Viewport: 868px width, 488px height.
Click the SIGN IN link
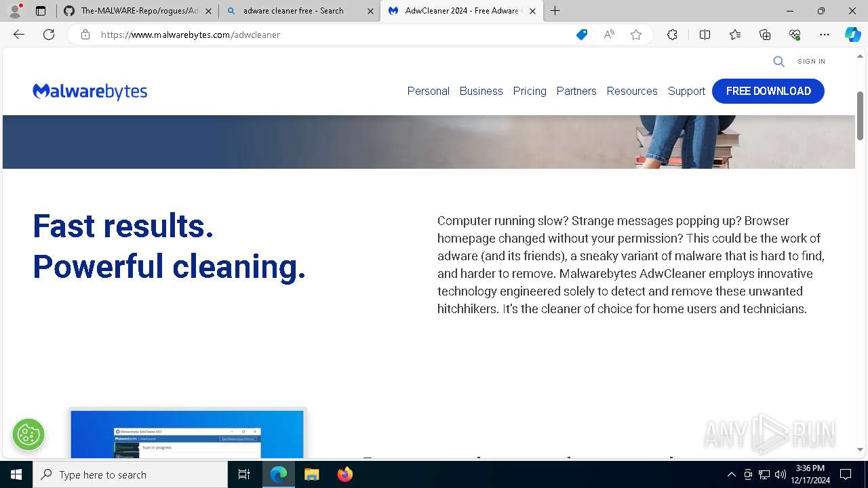812,62
